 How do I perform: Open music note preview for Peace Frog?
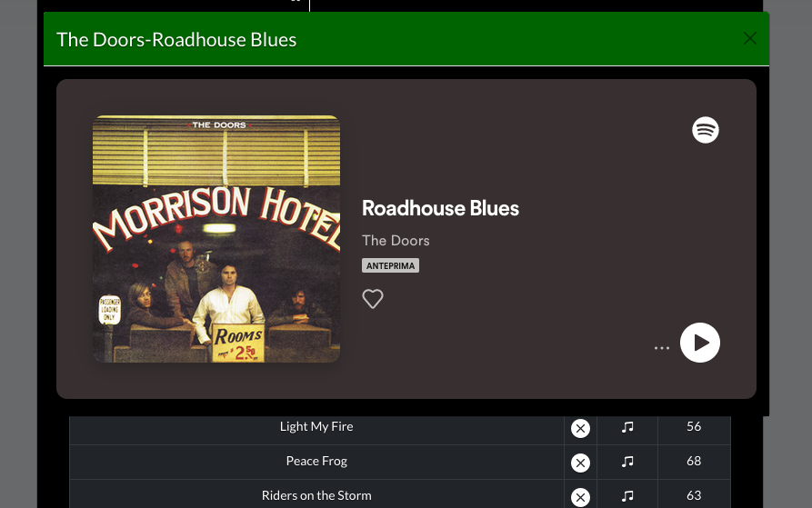[x=627, y=462]
